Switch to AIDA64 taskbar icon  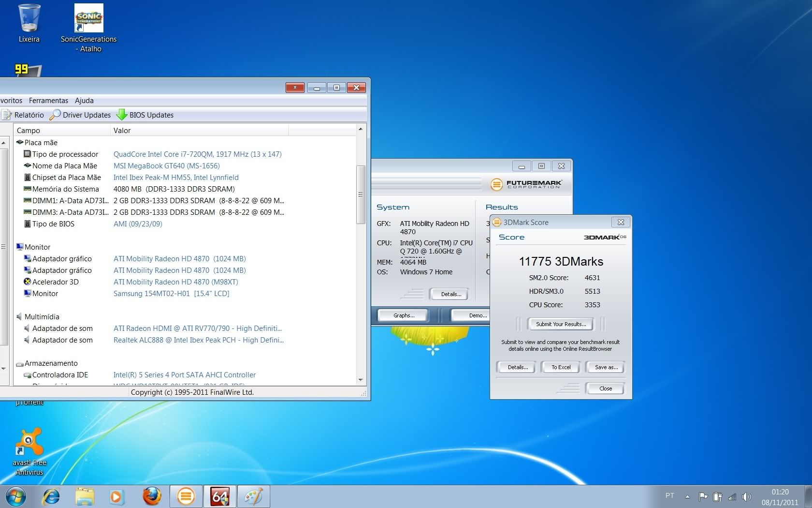pyautogui.click(x=220, y=497)
